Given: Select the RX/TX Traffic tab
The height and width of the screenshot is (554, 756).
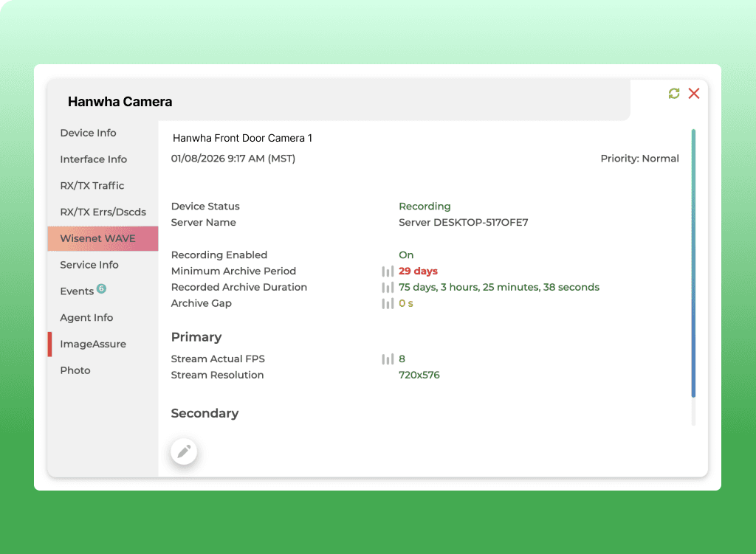Looking at the screenshot, I should click(x=103, y=186).
